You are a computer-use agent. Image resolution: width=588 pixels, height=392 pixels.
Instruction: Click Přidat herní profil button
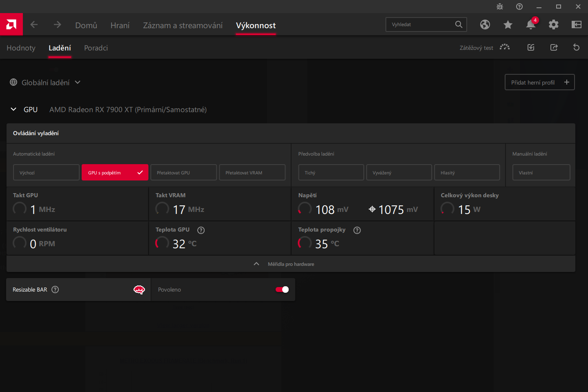pyautogui.click(x=540, y=82)
